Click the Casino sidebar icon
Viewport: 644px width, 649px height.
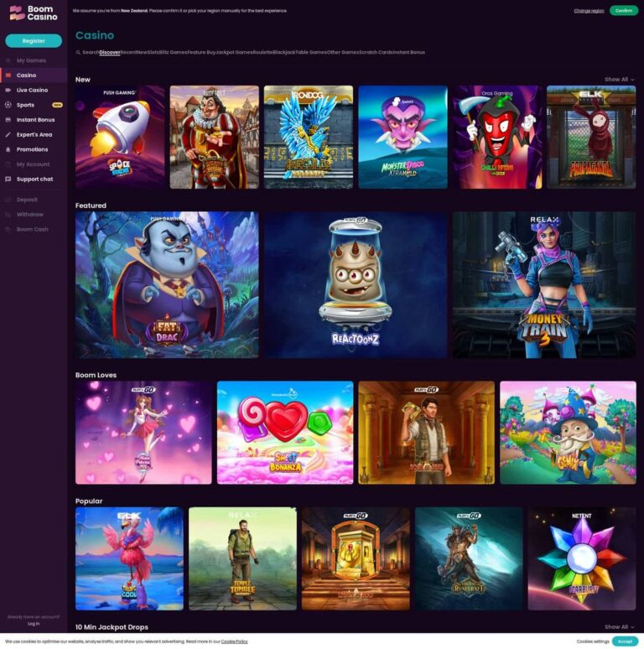point(8,75)
